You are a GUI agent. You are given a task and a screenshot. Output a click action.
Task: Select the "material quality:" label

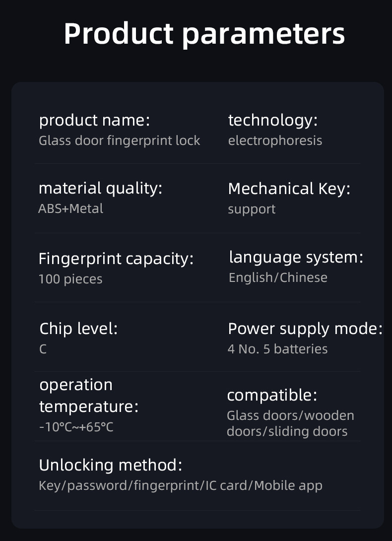click(x=100, y=189)
